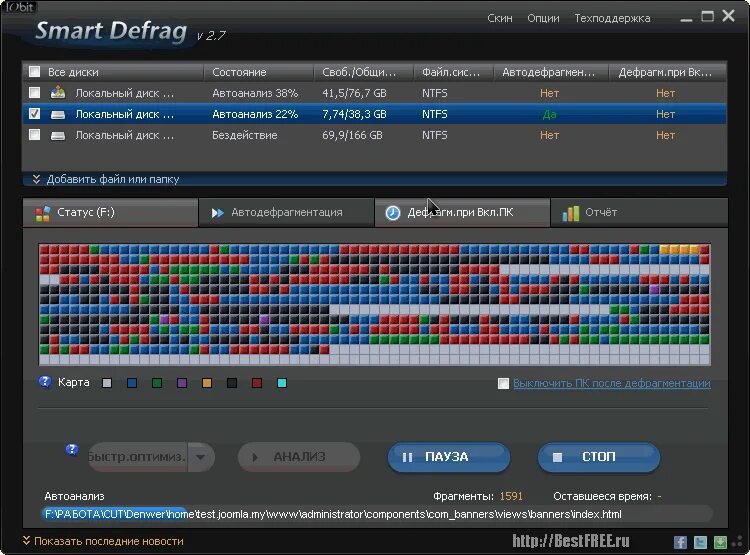Click Автоанализ 22% status cell

255,114
